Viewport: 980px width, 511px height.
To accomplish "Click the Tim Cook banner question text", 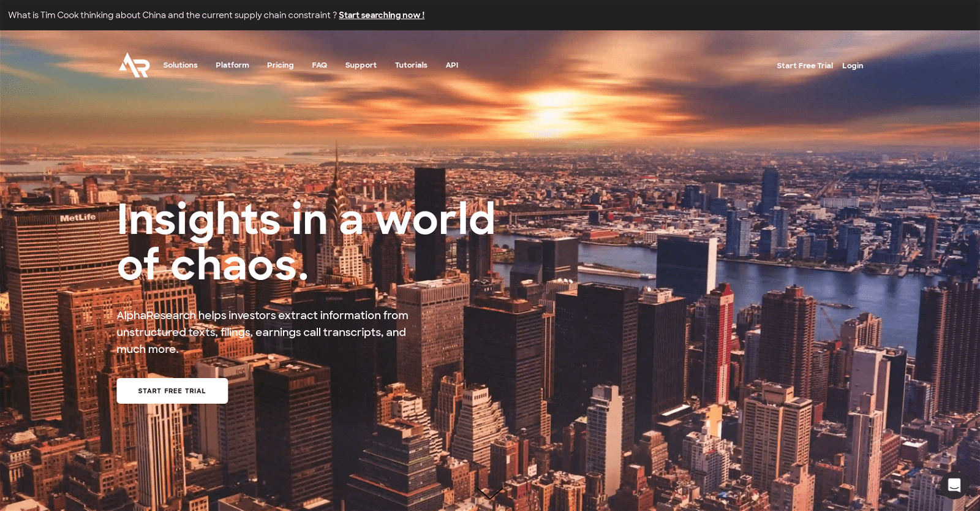I will coord(172,15).
